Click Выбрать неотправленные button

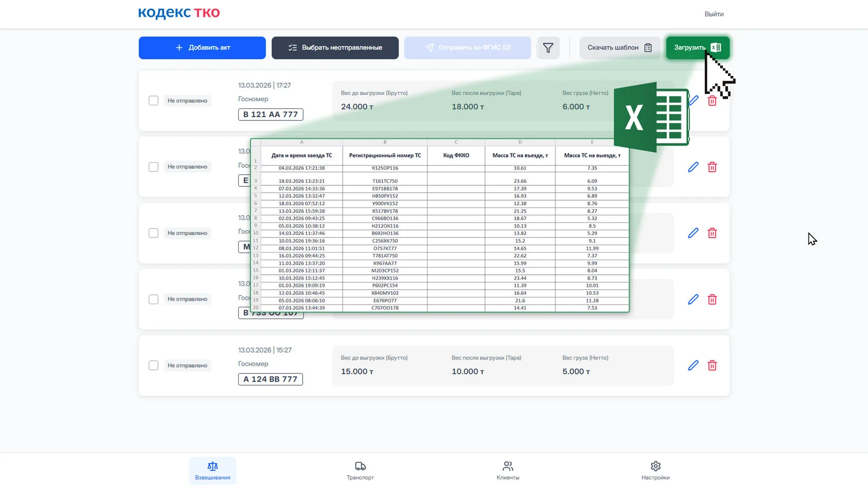[x=335, y=48]
